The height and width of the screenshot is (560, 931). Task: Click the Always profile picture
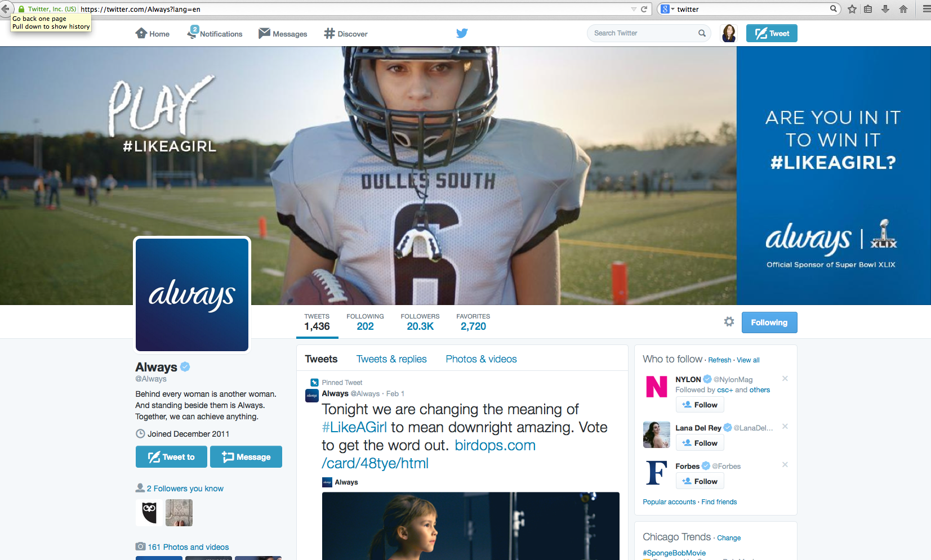point(192,295)
